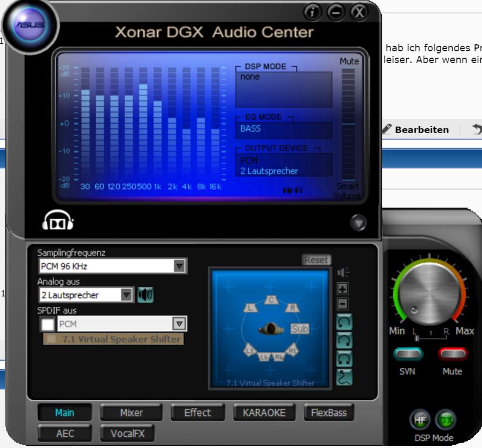Switch to the Main tab
Image resolution: width=482 pixels, height=448 pixels.
pyautogui.click(x=65, y=412)
